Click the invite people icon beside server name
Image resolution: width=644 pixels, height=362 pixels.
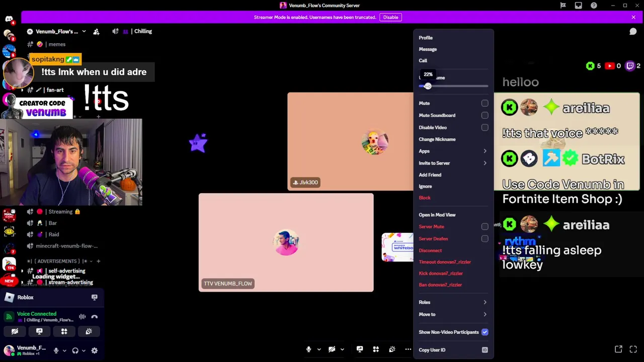96,31
